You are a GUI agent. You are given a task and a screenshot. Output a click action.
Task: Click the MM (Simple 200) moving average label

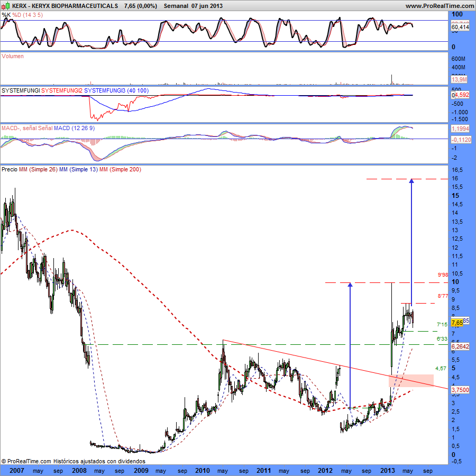(x=120, y=169)
